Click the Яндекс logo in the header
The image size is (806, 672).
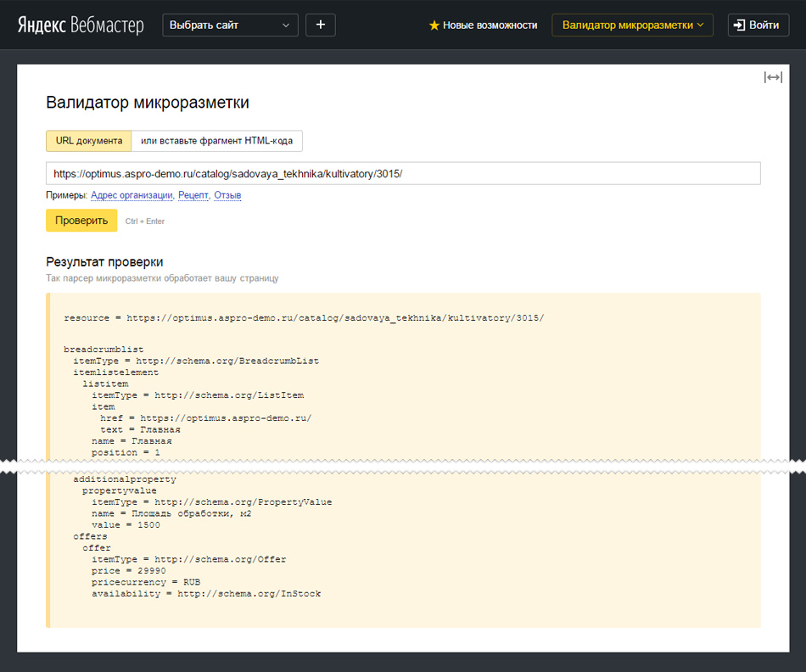click(42, 25)
